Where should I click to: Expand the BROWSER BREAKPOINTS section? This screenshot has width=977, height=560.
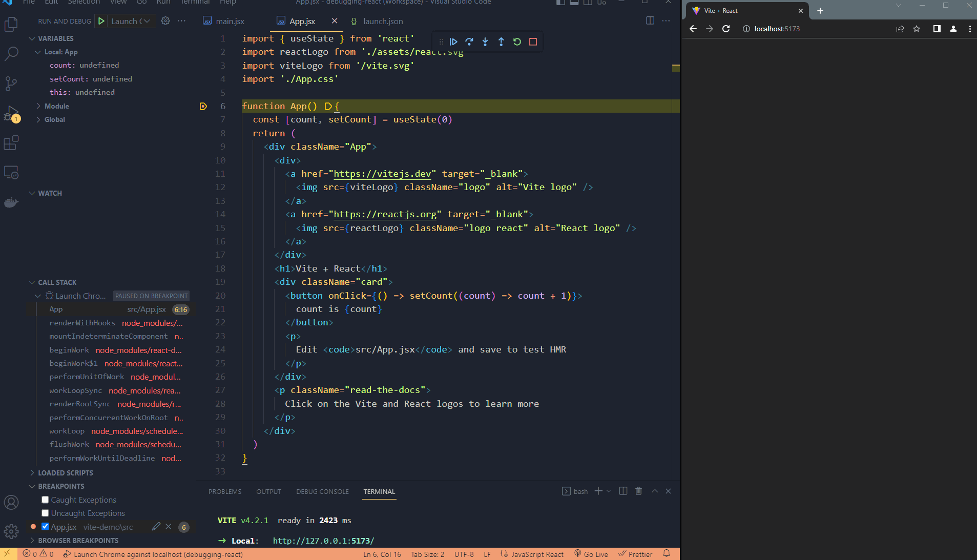(x=78, y=541)
